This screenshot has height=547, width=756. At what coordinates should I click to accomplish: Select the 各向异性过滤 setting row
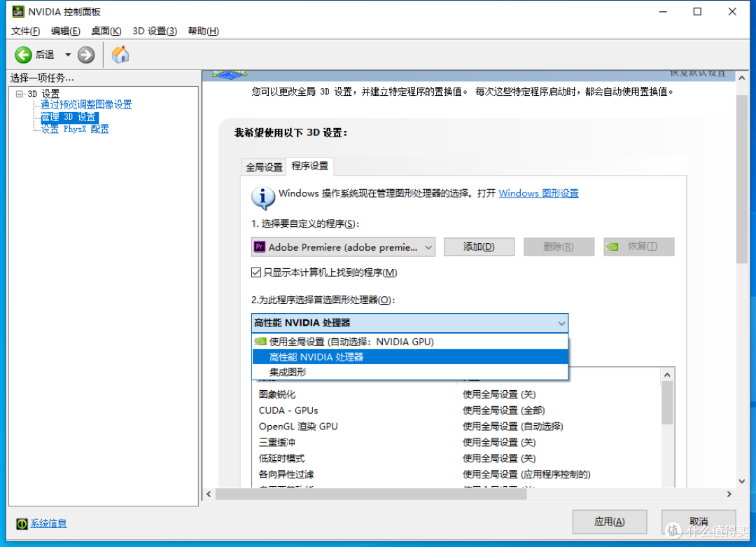tap(456, 474)
